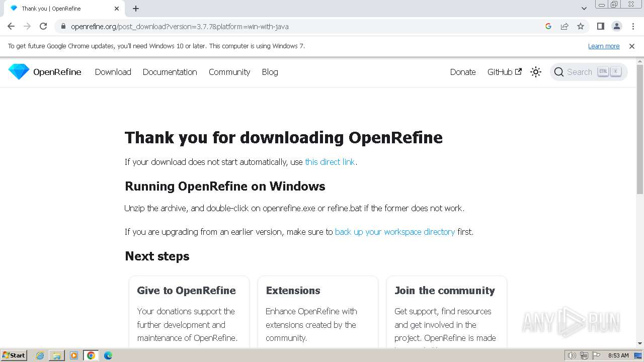Bookmark this page with the star icon
This screenshot has width=644, height=362.
581,26
